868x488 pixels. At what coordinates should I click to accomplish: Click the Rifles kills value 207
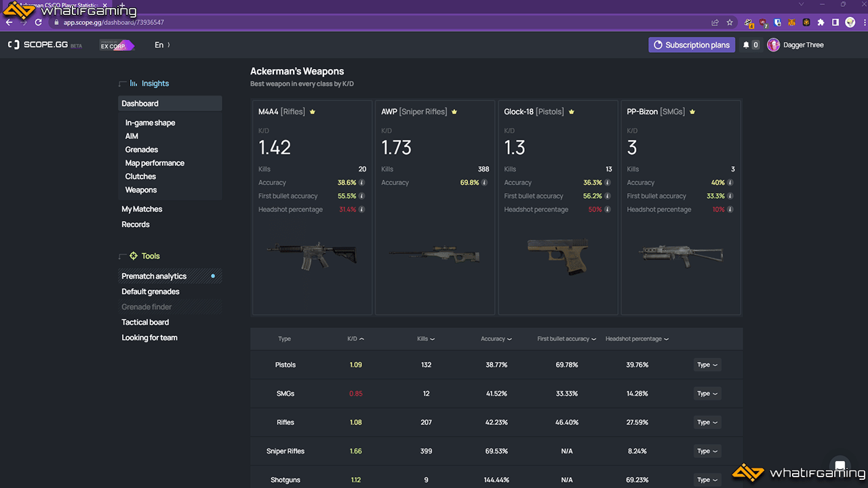[426, 422]
